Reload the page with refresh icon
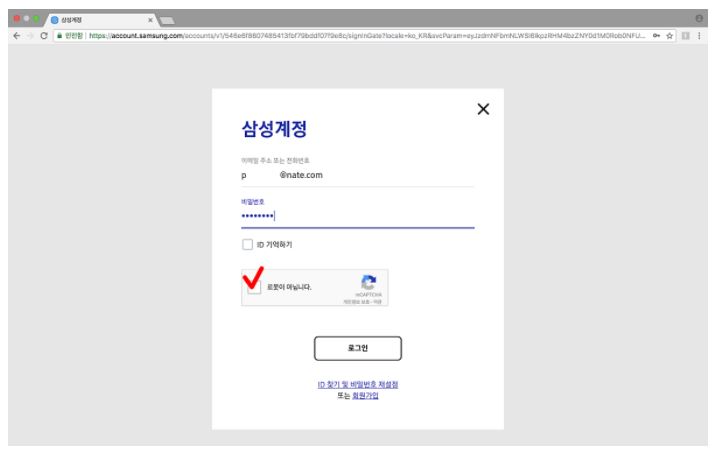The image size is (718, 455). [44, 36]
